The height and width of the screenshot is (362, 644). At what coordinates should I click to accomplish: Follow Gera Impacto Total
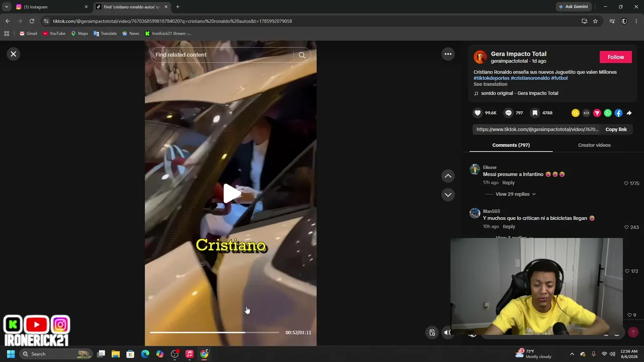pos(615,57)
